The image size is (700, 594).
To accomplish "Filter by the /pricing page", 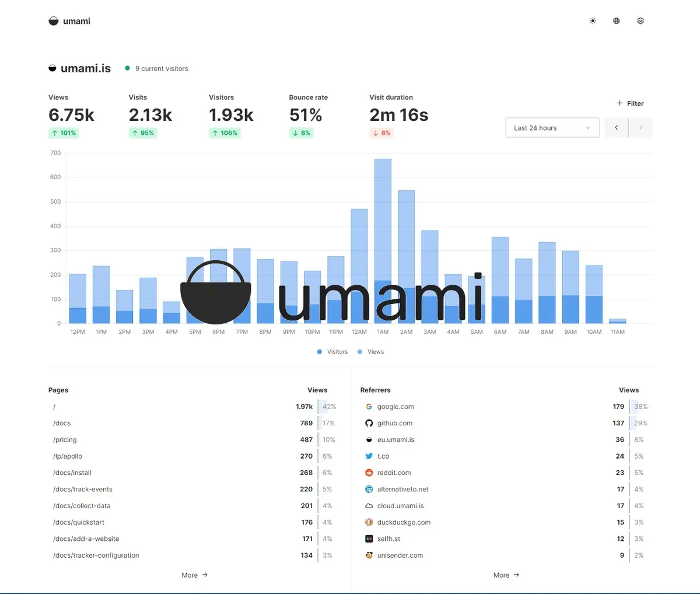I will pos(65,440).
